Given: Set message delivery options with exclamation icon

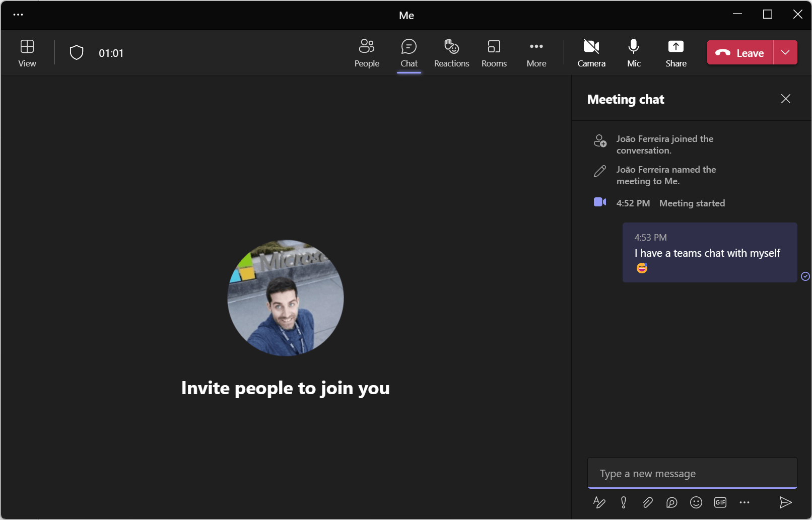Looking at the screenshot, I should coord(624,502).
